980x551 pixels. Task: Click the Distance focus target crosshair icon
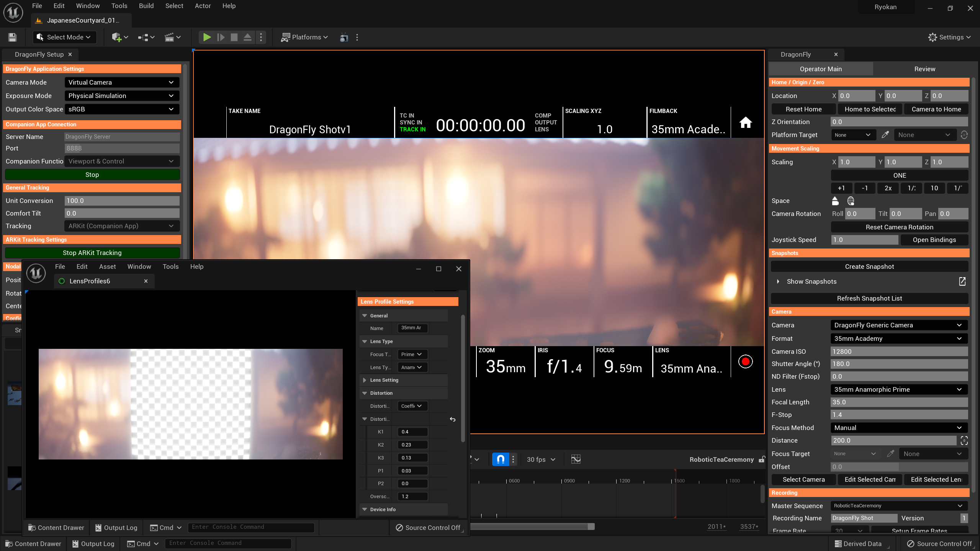pos(964,440)
